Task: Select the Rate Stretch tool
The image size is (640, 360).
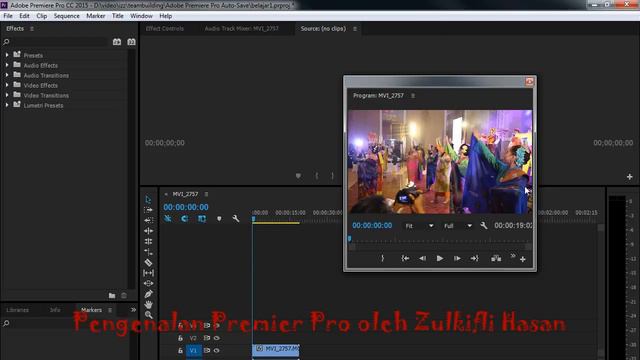Action: pyautogui.click(x=148, y=252)
